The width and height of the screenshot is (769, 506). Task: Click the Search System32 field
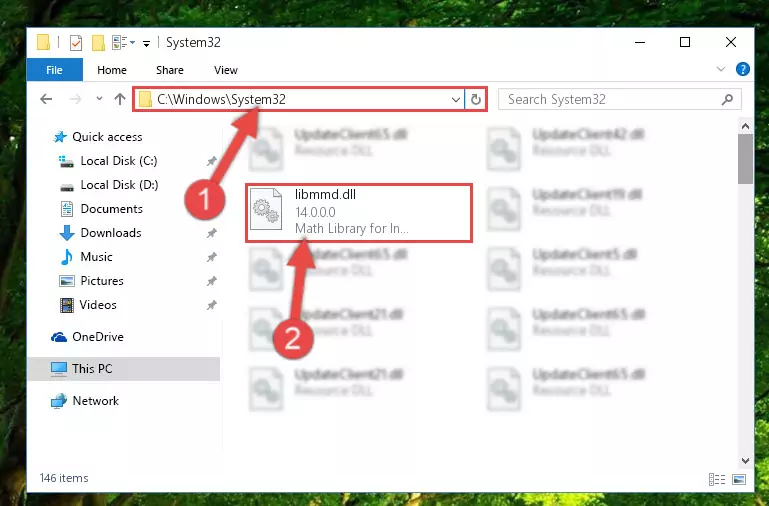(x=619, y=100)
